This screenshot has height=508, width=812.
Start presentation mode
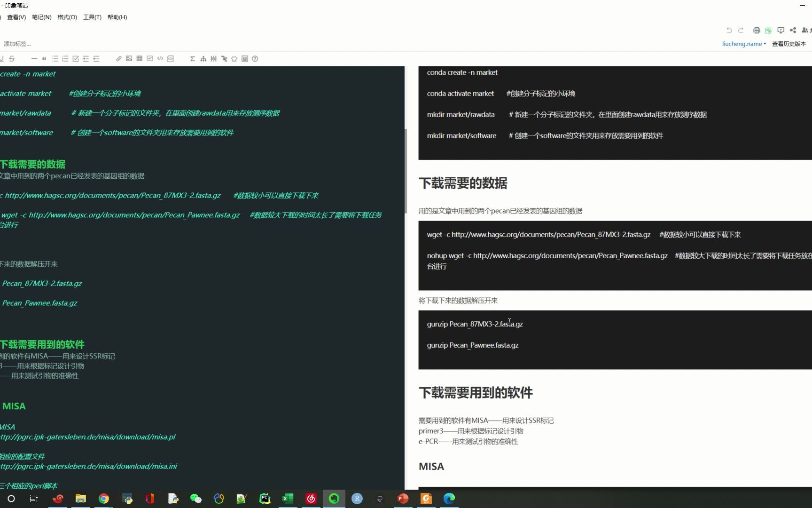[x=781, y=30]
